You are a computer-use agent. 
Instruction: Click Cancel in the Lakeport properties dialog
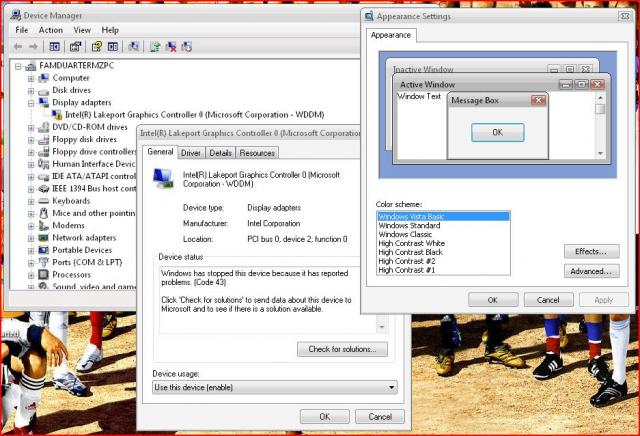point(380,416)
